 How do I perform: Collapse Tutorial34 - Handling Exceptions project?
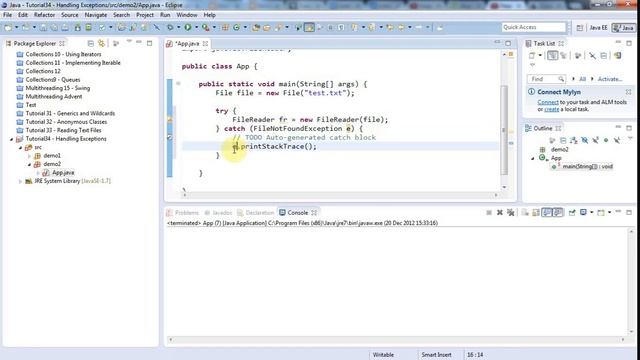click(11, 139)
